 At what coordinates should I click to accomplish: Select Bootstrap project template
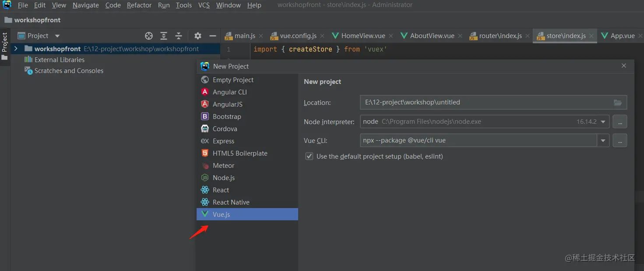pyautogui.click(x=247, y=117)
